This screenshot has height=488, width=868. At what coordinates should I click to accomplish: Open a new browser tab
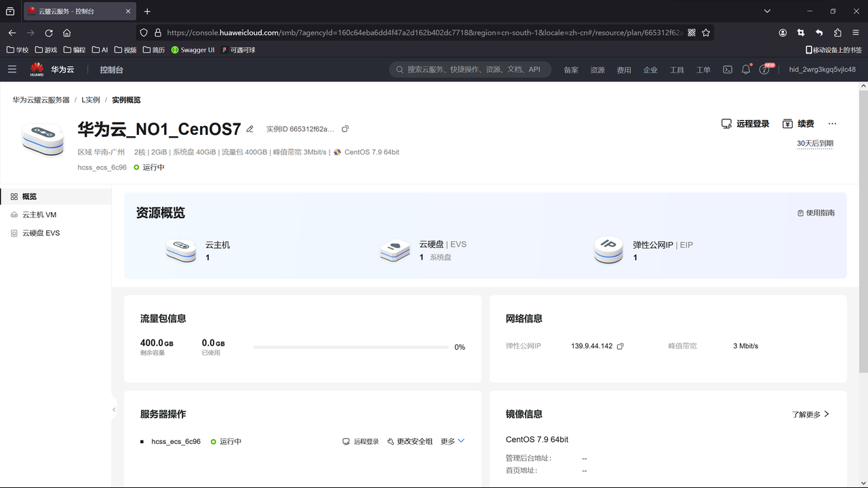pyautogui.click(x=147, y=12)
